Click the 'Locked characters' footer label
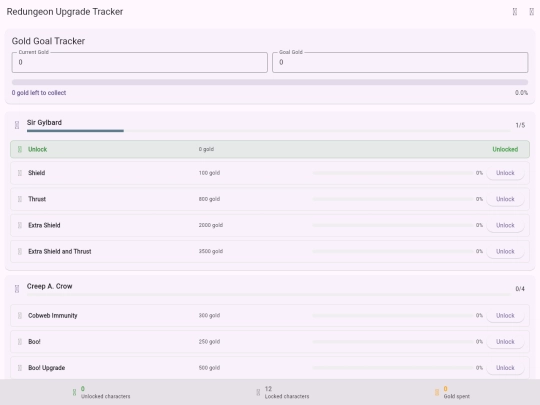 point(287,396)
